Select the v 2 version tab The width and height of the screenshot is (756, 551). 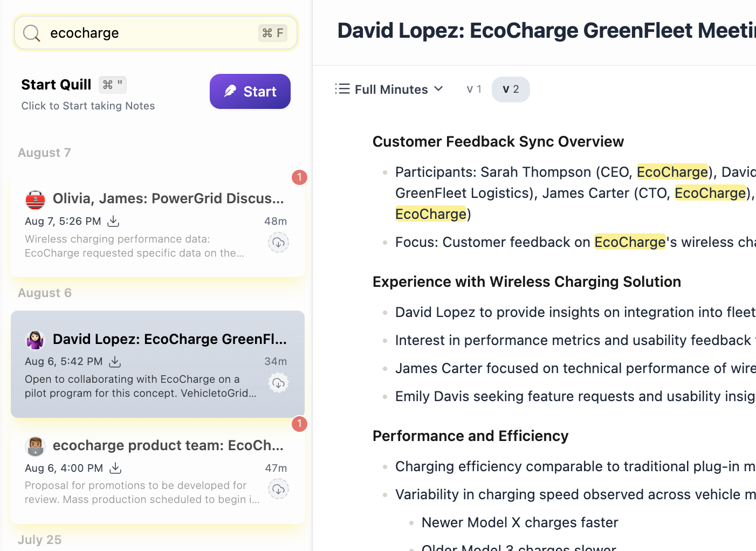click(x=511, y=89)
